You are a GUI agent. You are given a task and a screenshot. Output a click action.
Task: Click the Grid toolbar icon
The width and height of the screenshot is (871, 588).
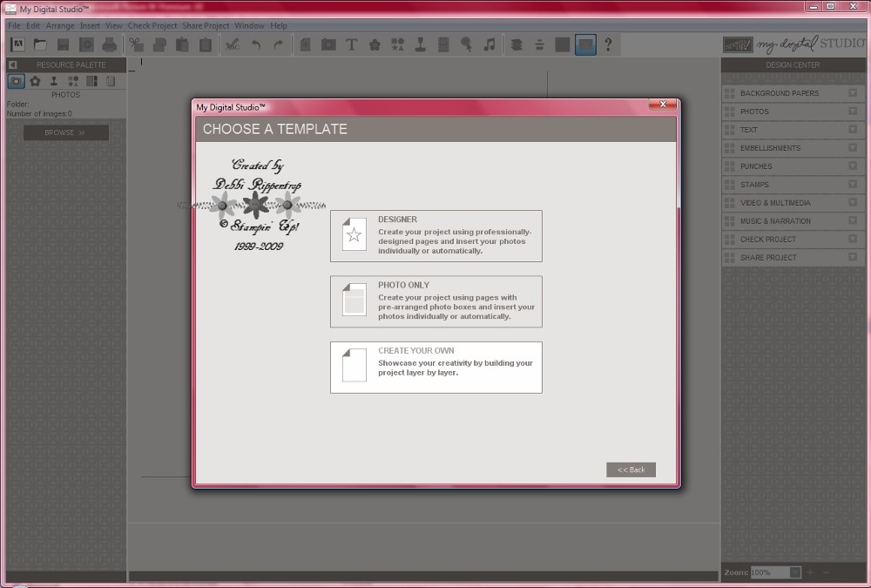[x=562, y=44]
